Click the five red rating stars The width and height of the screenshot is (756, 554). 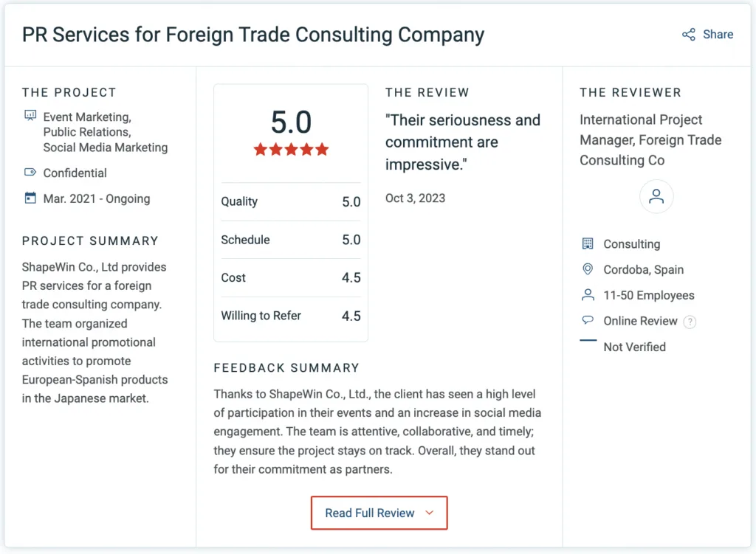coord(291,150)
